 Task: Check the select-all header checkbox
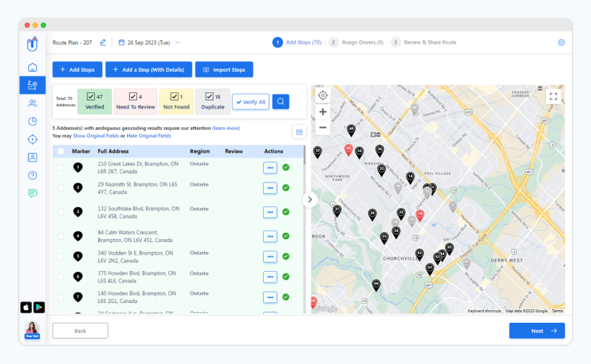pyautogui.click(x=61, y=151)
